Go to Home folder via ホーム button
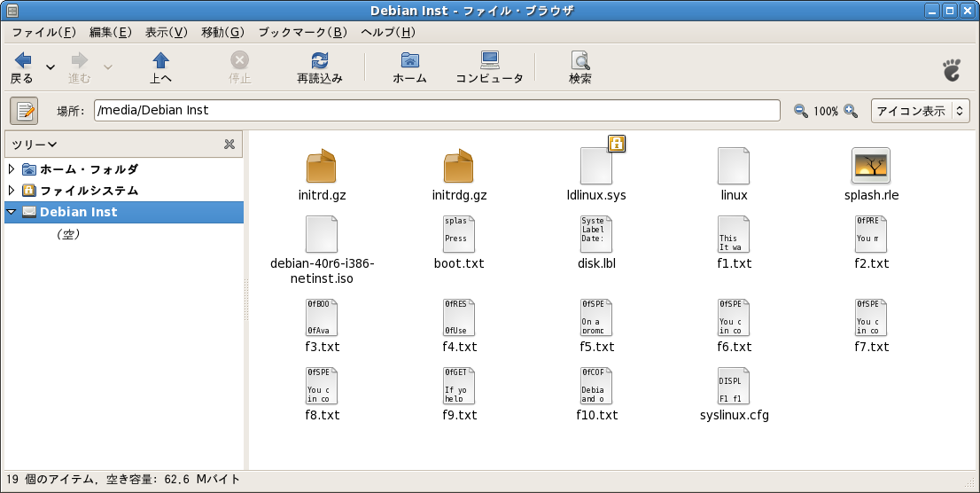Viewport: 980px width, 493px height. 409,67
